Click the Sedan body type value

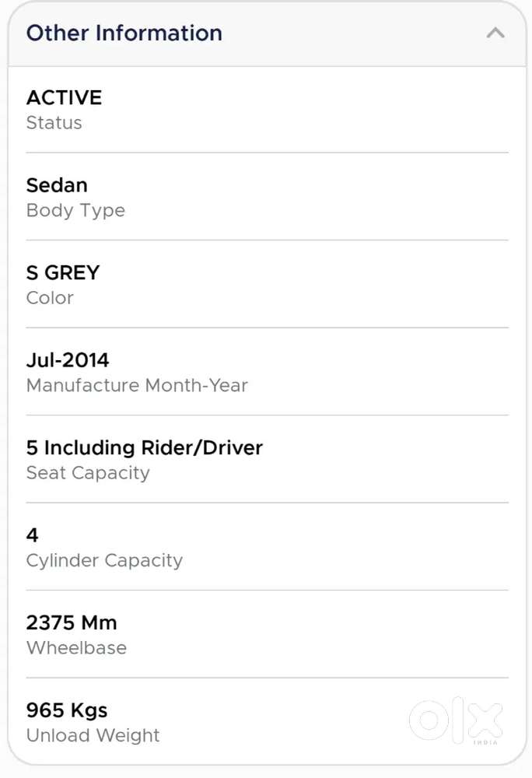(57, 185)
